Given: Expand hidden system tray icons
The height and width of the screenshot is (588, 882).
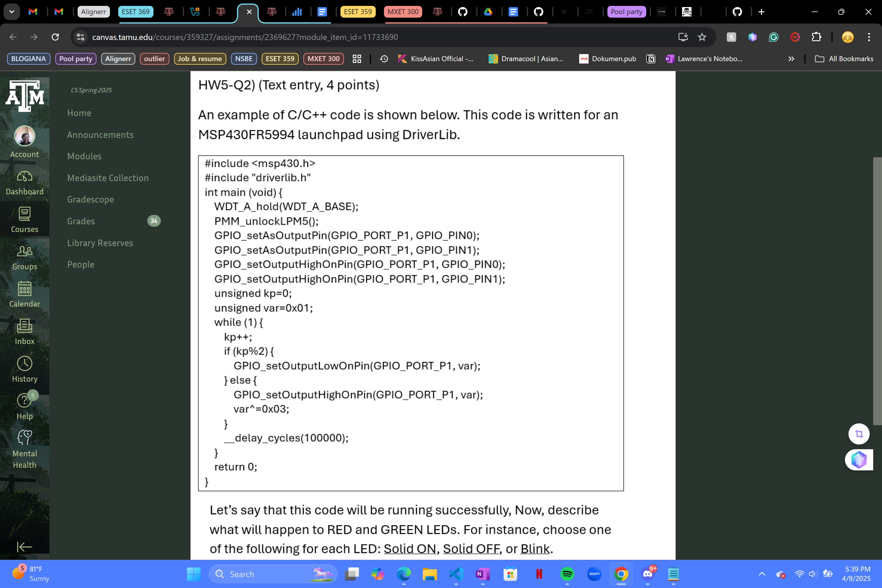Looking at the screenshot, I should pos(762,574).
